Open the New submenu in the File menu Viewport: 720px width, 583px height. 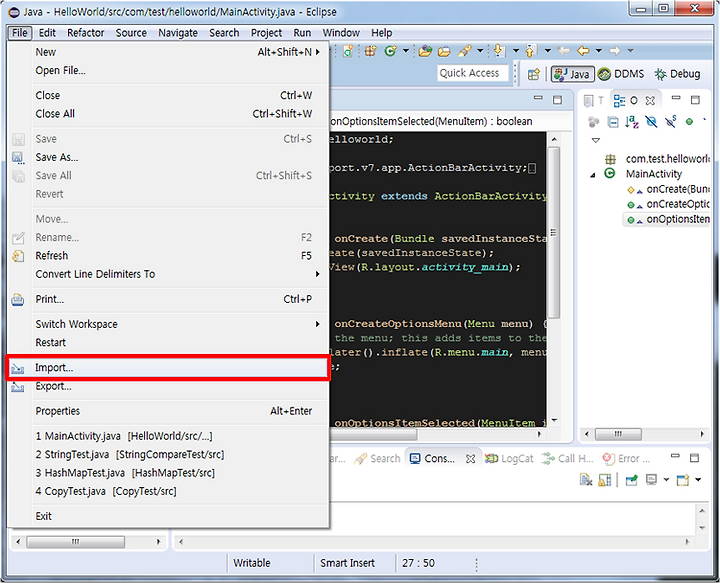[168, 52]
